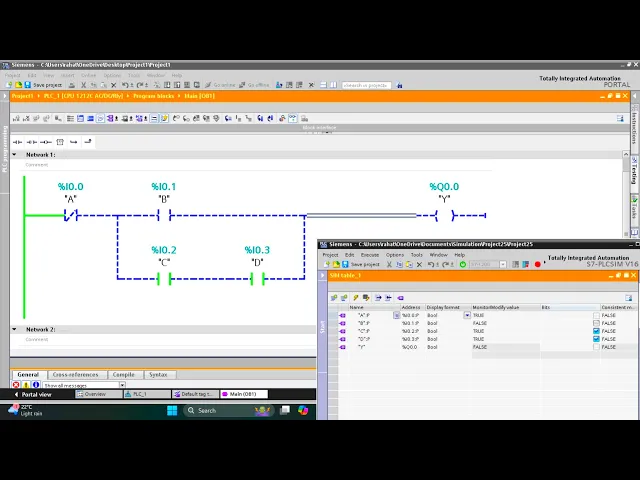This screenshot has height=480, width=640.
Task: Toggle the Bits checkbox for row A
Action: pyautogui.click(x=596, y=315)
